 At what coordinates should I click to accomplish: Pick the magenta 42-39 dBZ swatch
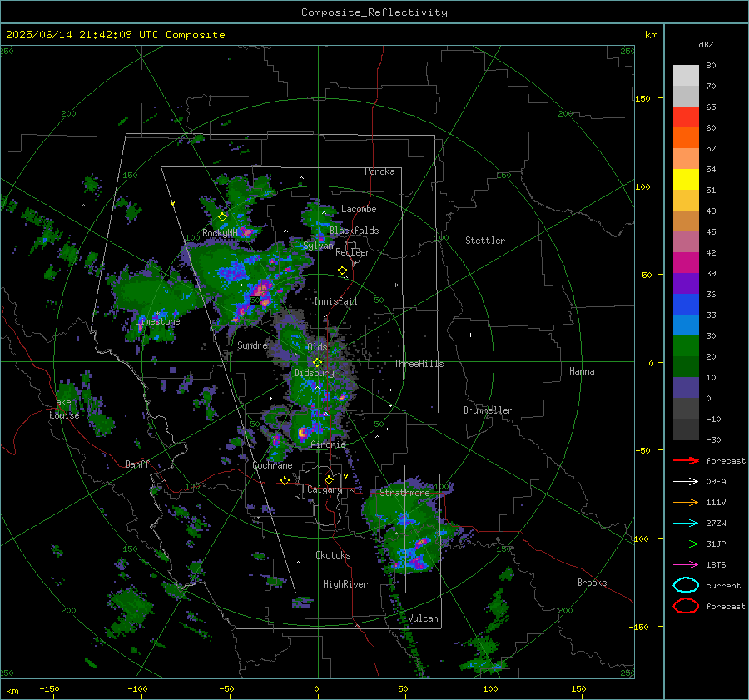[x=686, y=262]
